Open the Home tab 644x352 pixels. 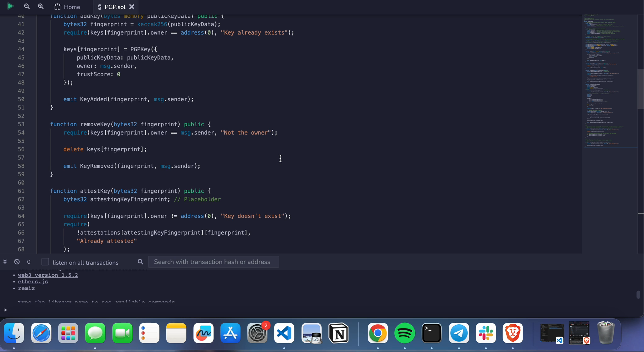pyautogui.click(x=67, y=7)
